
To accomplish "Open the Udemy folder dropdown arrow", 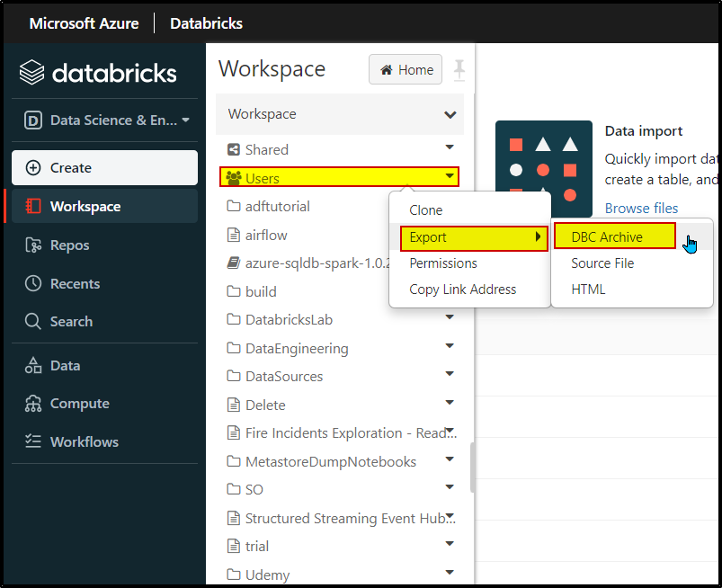I will point(450,573).
